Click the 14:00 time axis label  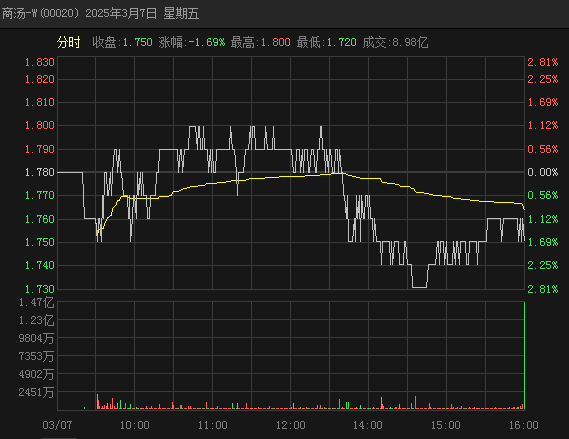[368, 425]
